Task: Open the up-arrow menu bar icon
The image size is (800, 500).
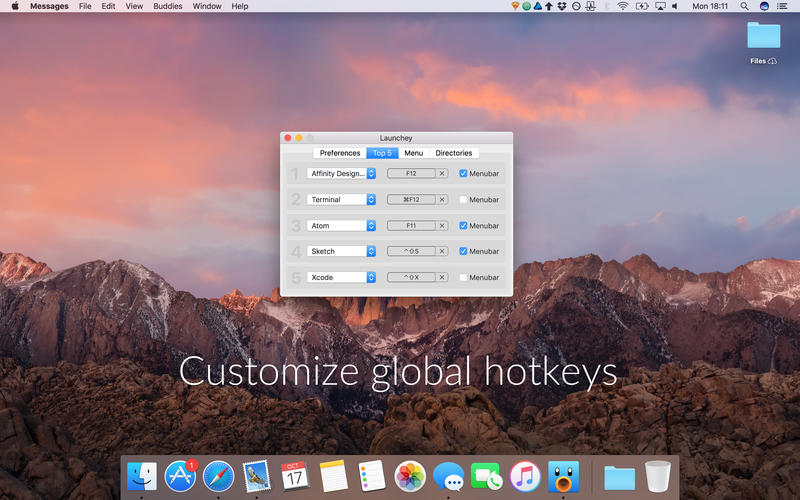Action: (x=549, y=6)
